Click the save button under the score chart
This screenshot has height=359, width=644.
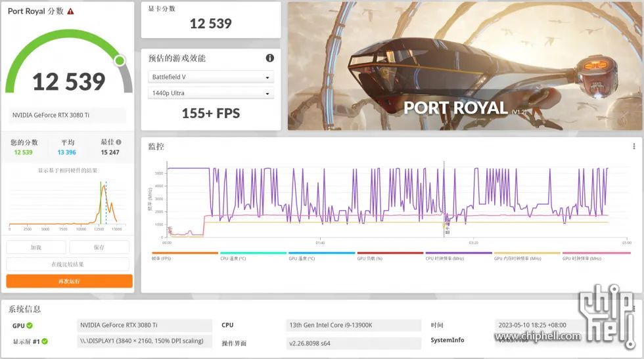coord(99,247)
